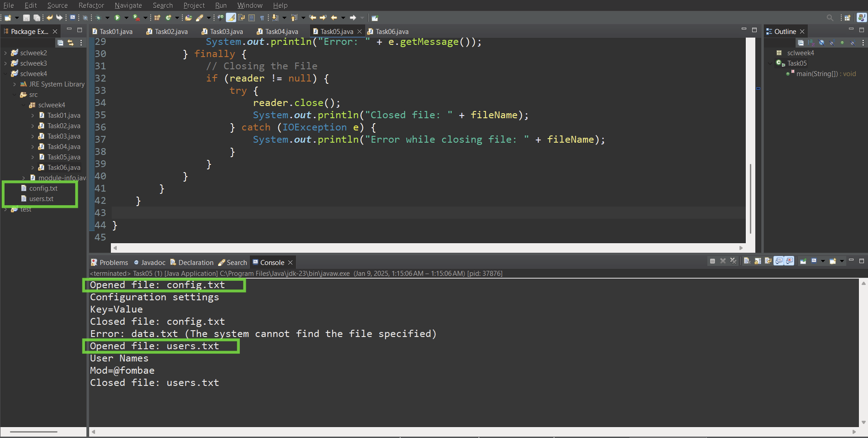Image resolution: width=868 pixels, height=438 pixels.
Task: Open the Navigate menu
Action: coord(129,5)
